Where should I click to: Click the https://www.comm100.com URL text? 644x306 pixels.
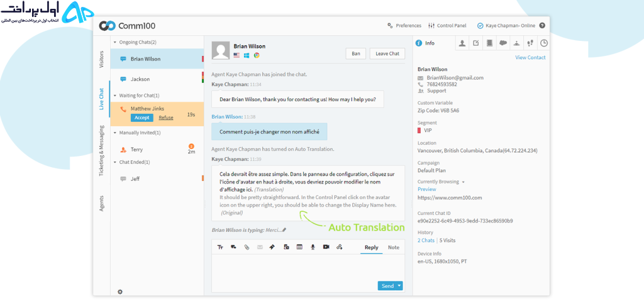click(x=450, y=197)
